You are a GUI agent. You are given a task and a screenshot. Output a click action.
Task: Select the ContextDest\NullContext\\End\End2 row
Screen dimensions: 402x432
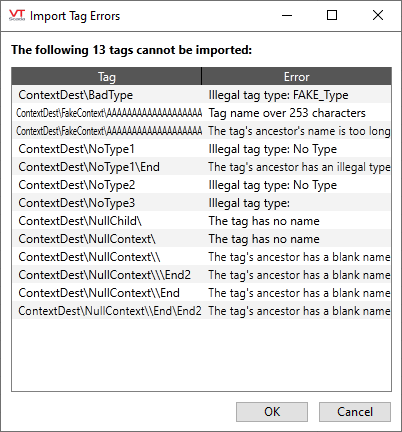tap(201, 311)
